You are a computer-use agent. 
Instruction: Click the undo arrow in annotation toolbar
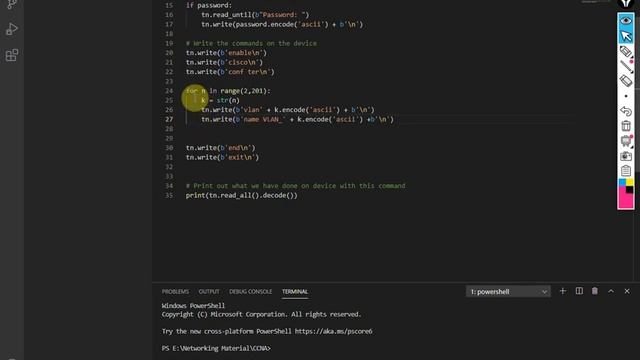click(x=626, y=111)
